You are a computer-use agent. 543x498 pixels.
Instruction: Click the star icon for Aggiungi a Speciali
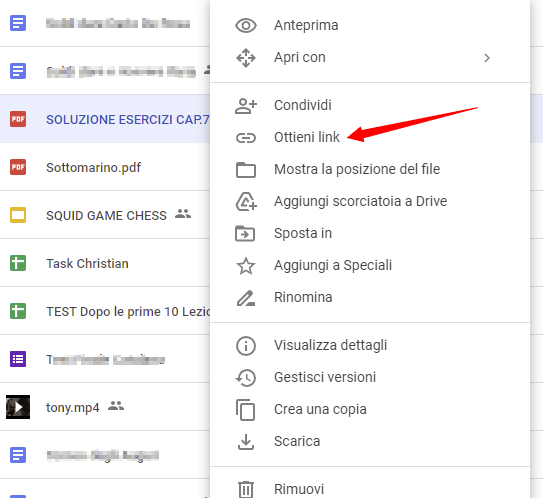pos(246,266)
